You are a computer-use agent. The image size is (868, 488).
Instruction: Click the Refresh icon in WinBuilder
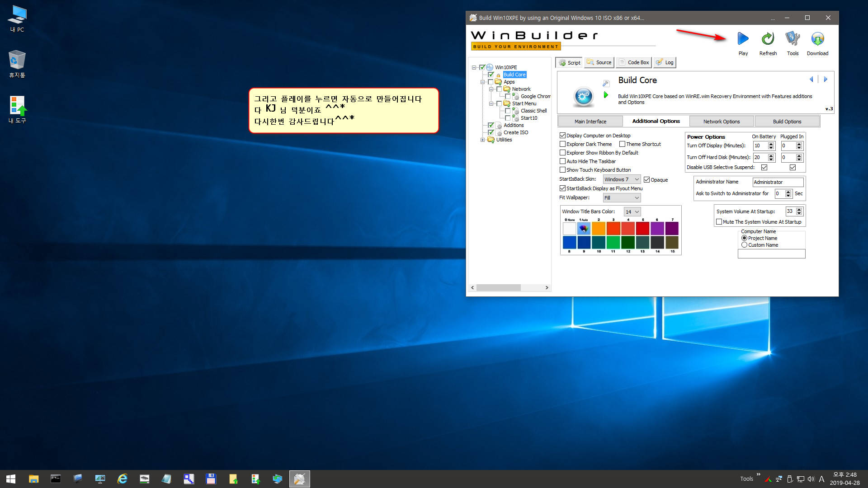tap(768, 39)
